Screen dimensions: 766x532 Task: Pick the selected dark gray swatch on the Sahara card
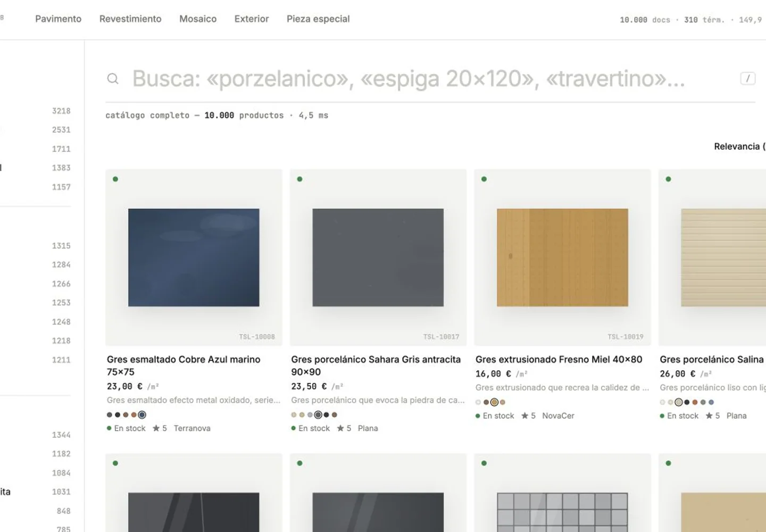click(318, 415)
